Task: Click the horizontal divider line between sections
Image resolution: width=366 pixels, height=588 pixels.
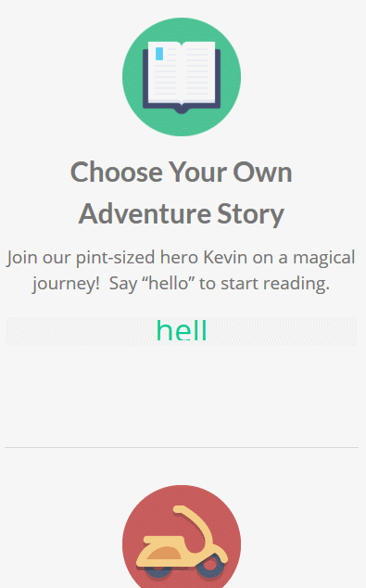Action: click(182, 447)
